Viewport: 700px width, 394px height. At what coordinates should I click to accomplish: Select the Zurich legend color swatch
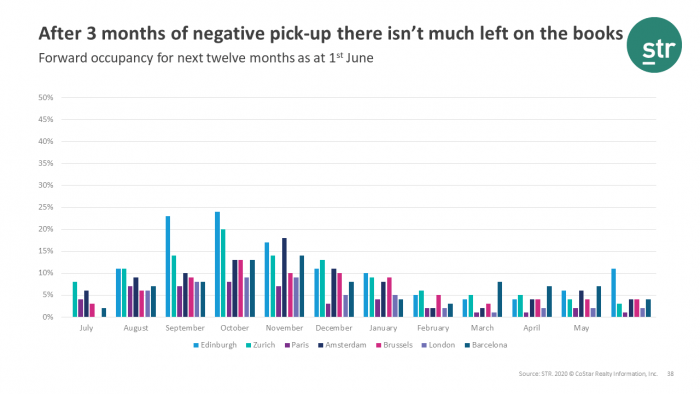tap(248, 345)
